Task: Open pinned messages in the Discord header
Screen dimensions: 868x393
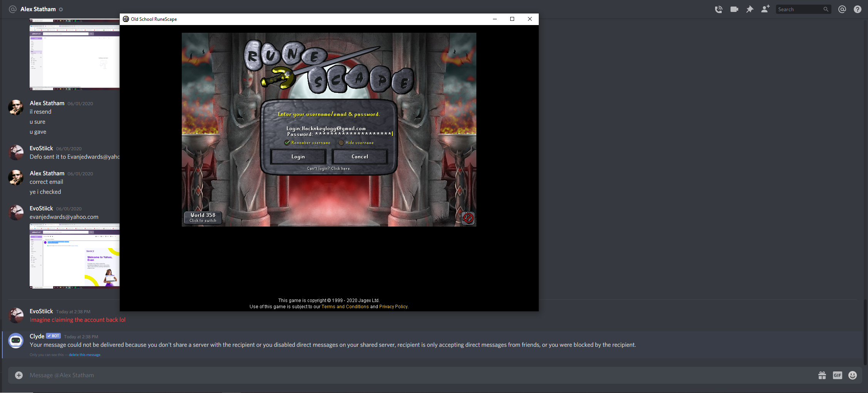Action: coord(750,9)
